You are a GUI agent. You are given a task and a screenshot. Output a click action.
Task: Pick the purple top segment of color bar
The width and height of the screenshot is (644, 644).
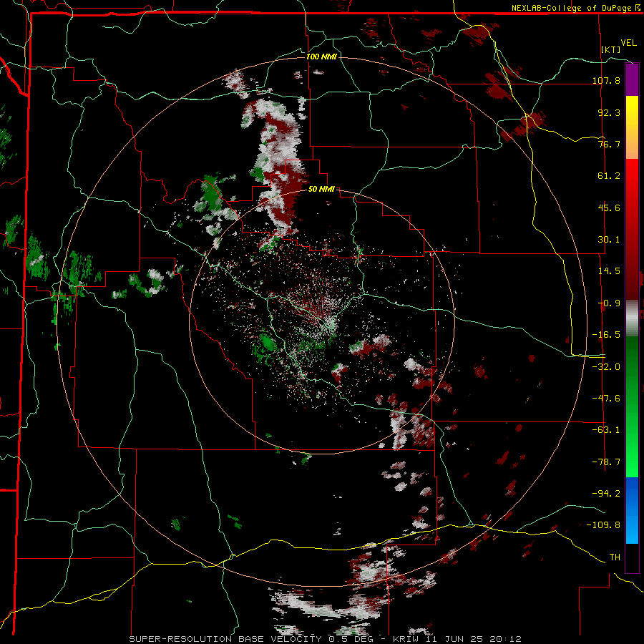point(632,79)
